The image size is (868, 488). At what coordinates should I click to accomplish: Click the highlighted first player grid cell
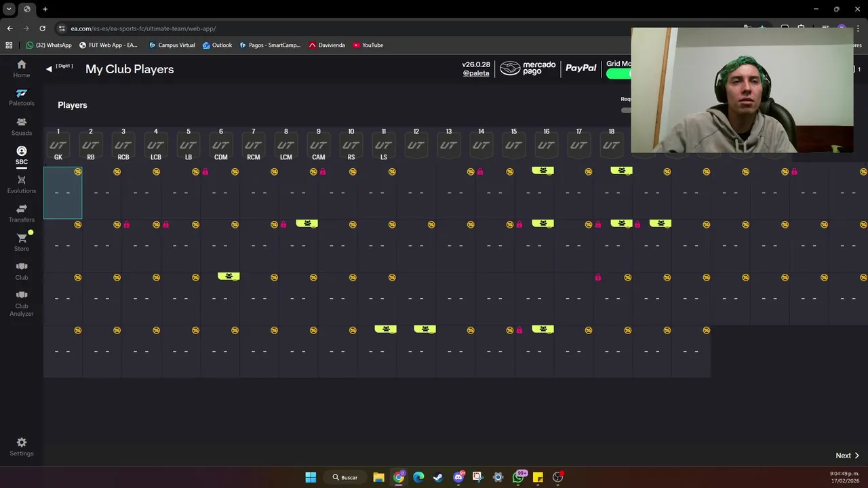[x=63, y=193]
